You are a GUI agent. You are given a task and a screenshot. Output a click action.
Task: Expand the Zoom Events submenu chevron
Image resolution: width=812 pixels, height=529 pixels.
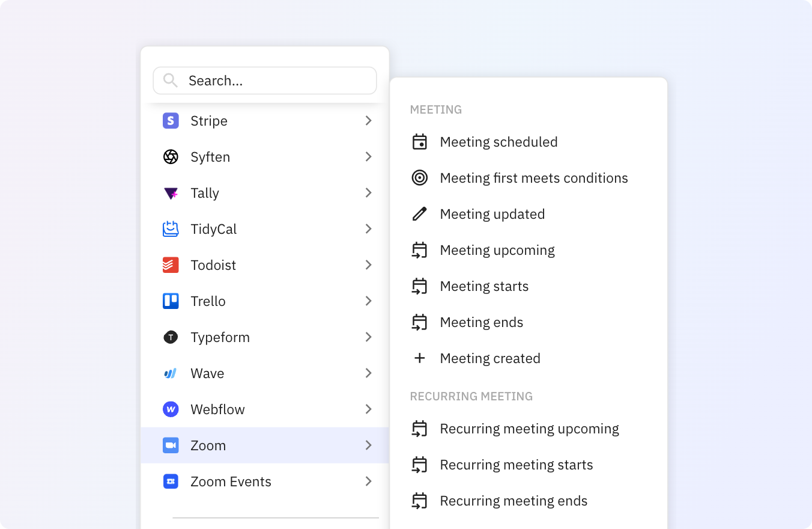tap(369, 482)
